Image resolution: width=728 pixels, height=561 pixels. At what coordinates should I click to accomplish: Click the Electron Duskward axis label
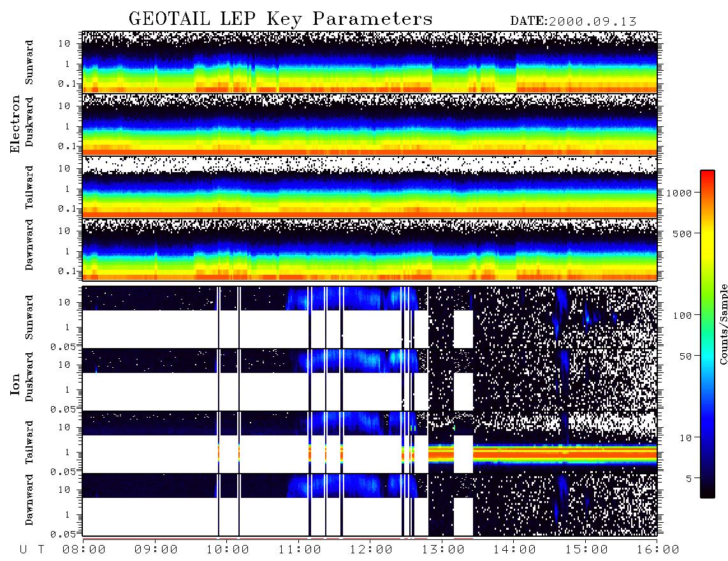tap(29, 122)
